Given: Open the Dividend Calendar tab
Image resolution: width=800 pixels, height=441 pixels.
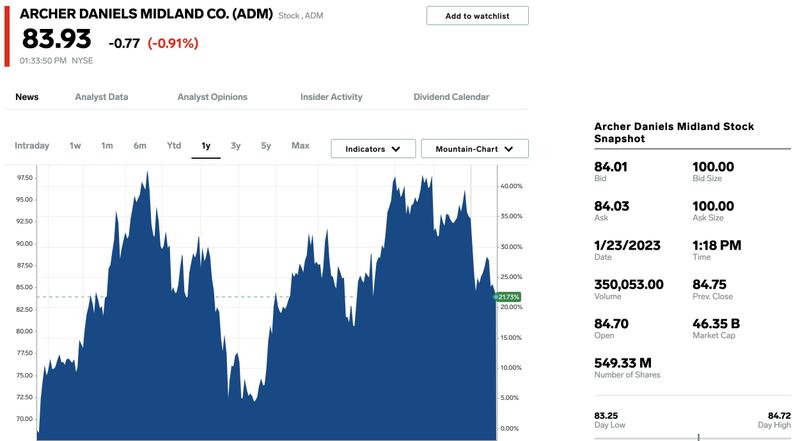Looking at the screenshot, I should click(x=451, y=97).
